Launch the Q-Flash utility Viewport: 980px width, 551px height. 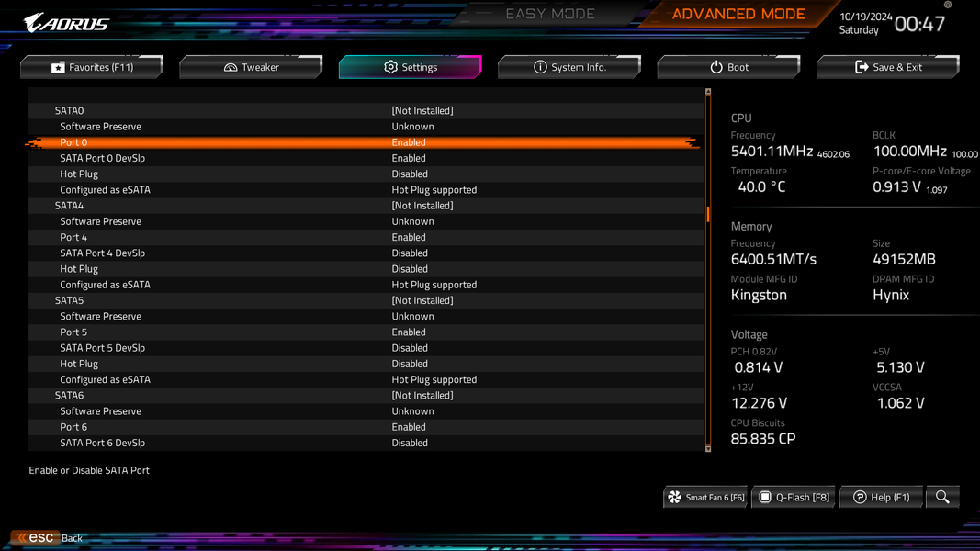(794, 497)
